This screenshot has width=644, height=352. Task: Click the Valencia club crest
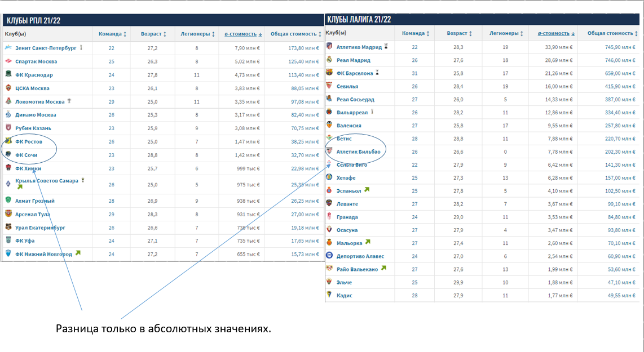[x=329, y=124]
